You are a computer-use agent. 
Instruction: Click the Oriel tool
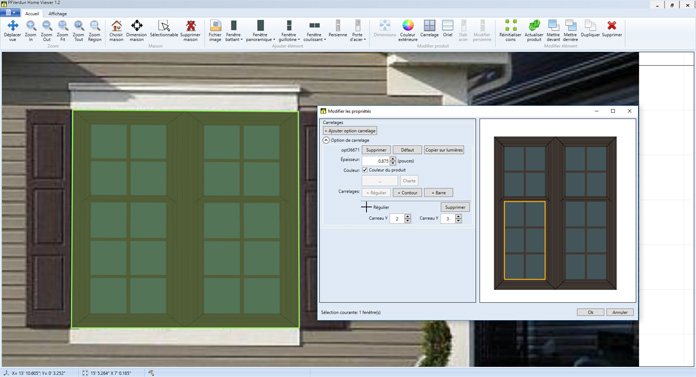[447, 28]
